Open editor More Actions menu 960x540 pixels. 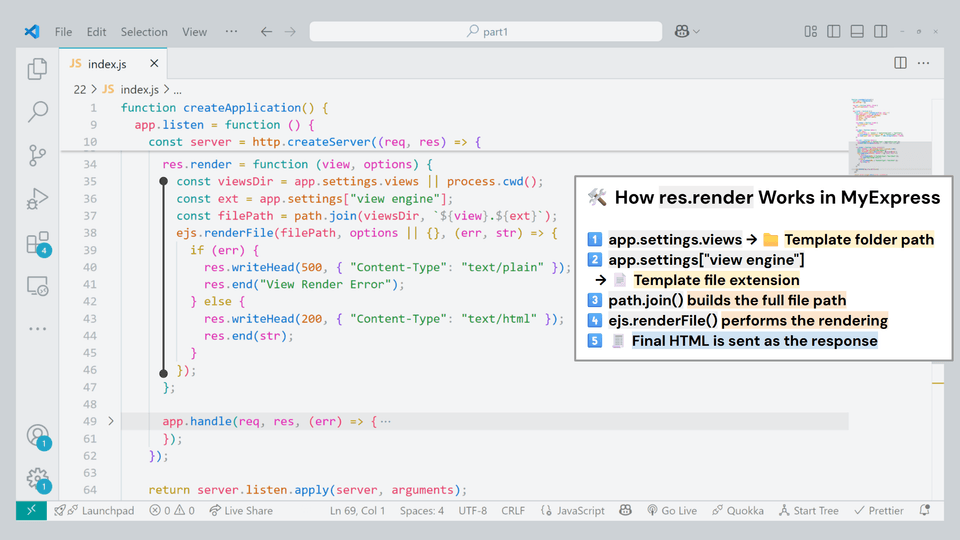click(x=923, y=63)
